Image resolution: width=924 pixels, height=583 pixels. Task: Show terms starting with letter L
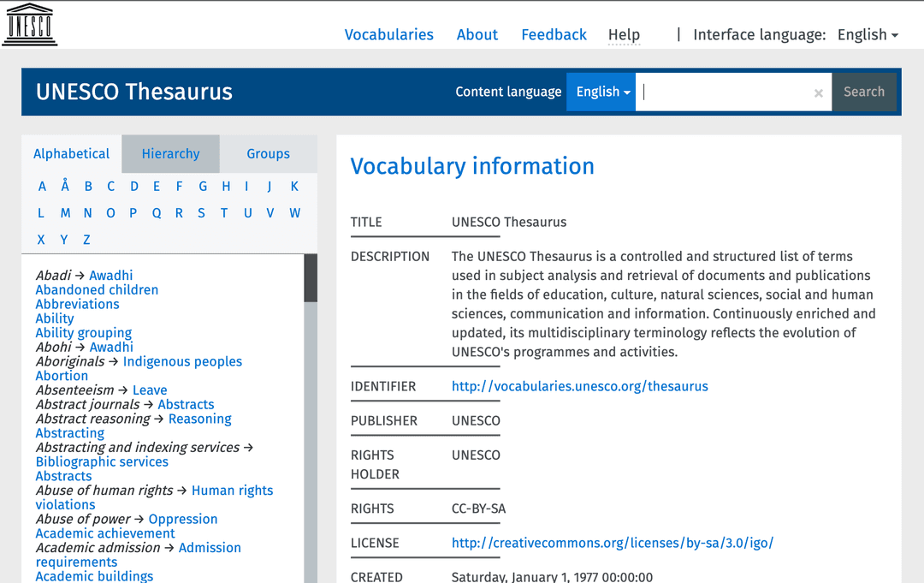(41, 213)
